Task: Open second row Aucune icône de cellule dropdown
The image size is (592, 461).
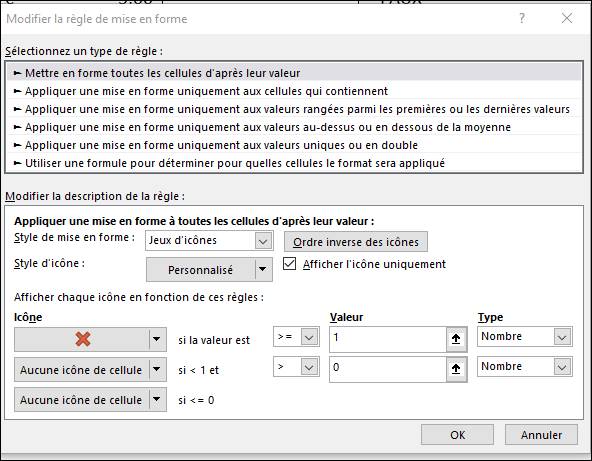Action: point(90,370)
